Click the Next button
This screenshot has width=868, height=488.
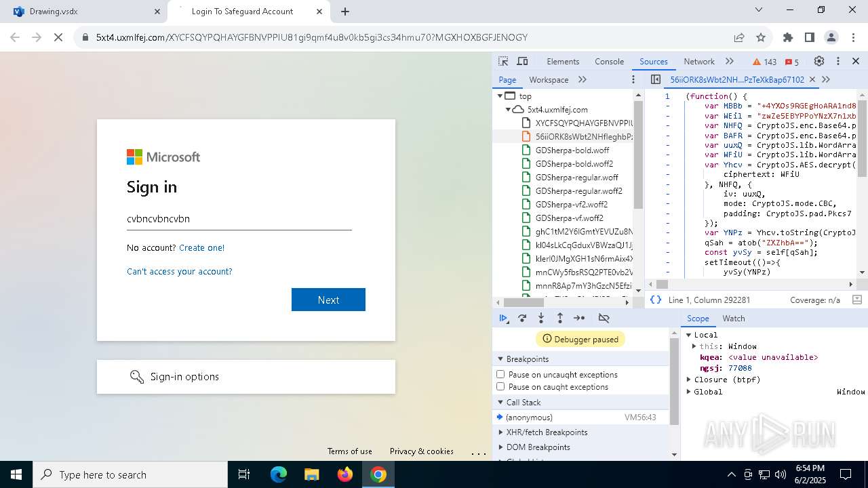pyautogui.click(x=328, y=300)
